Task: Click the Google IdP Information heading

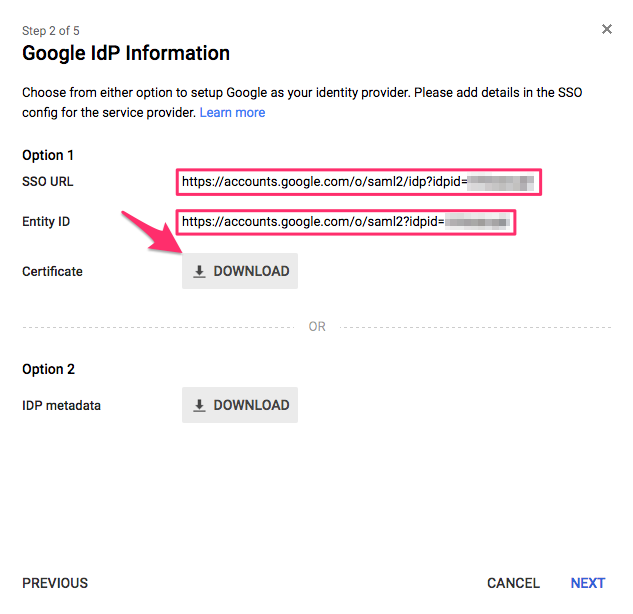Action: [126, 54]
